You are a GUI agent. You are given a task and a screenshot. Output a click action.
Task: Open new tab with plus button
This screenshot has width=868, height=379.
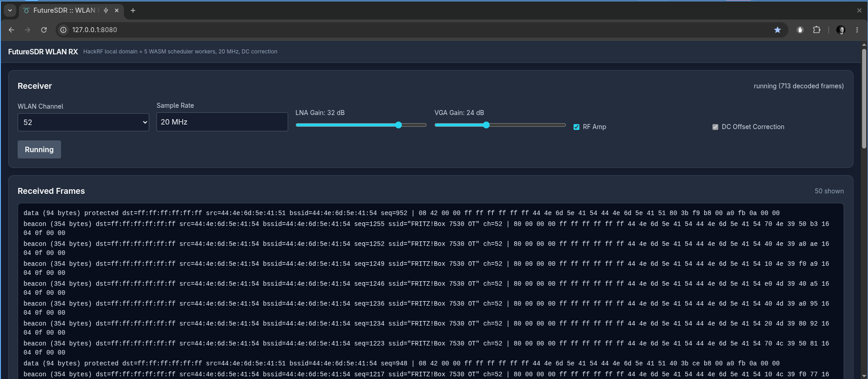(133, 10)
